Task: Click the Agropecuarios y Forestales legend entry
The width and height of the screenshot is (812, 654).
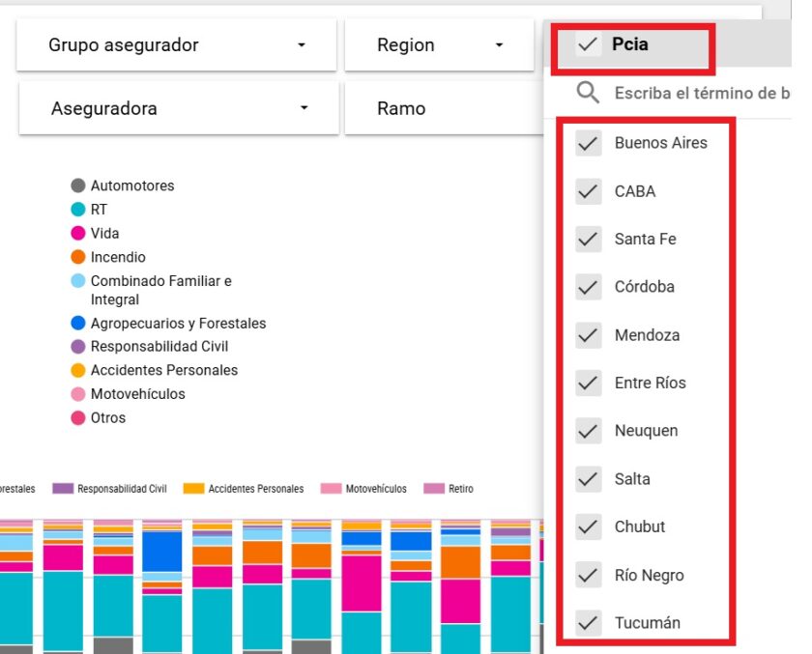Action: pyautogui.click(x=177, y=324)
